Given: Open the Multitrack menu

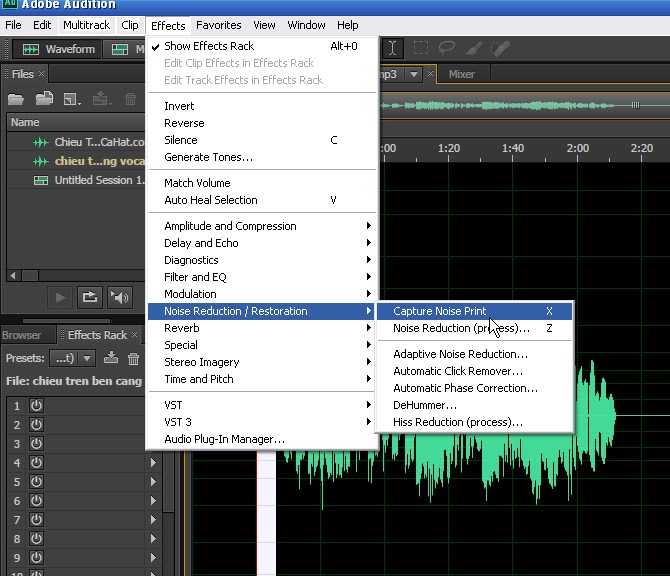Looking at the screenshot, I should 86,25.
